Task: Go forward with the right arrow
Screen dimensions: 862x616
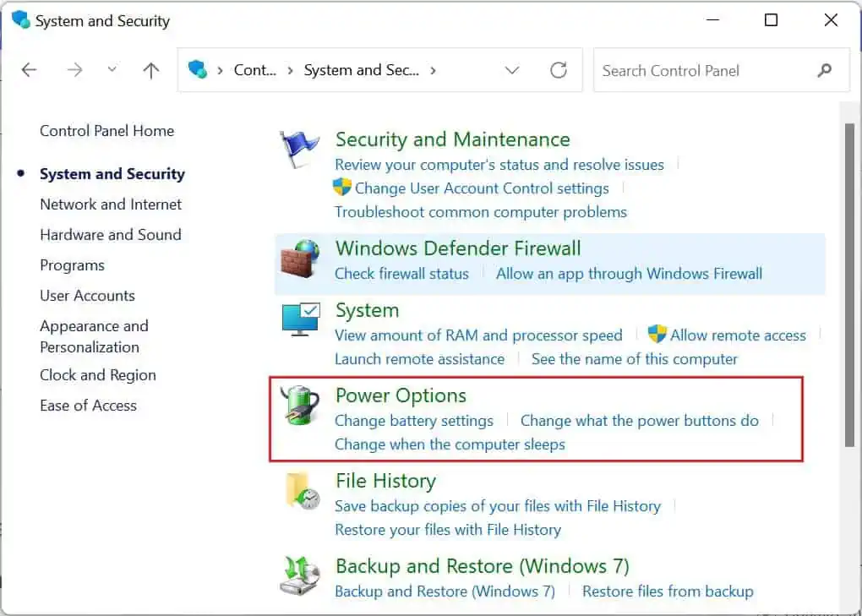Action: pyautogui.click(x=74, y=70)
